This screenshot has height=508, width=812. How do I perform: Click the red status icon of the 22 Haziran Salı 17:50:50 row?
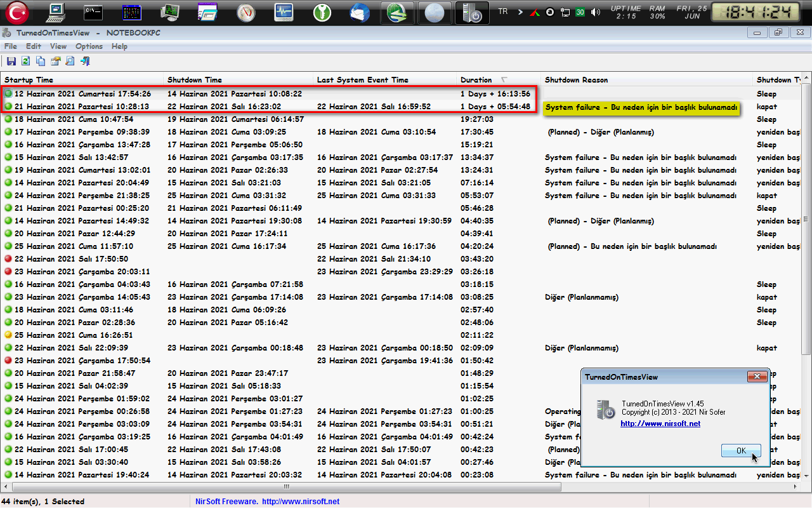8,259
